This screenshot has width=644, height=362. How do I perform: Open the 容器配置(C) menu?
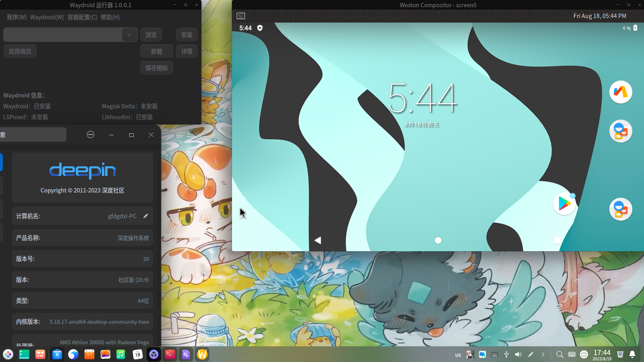pos(82,17)
